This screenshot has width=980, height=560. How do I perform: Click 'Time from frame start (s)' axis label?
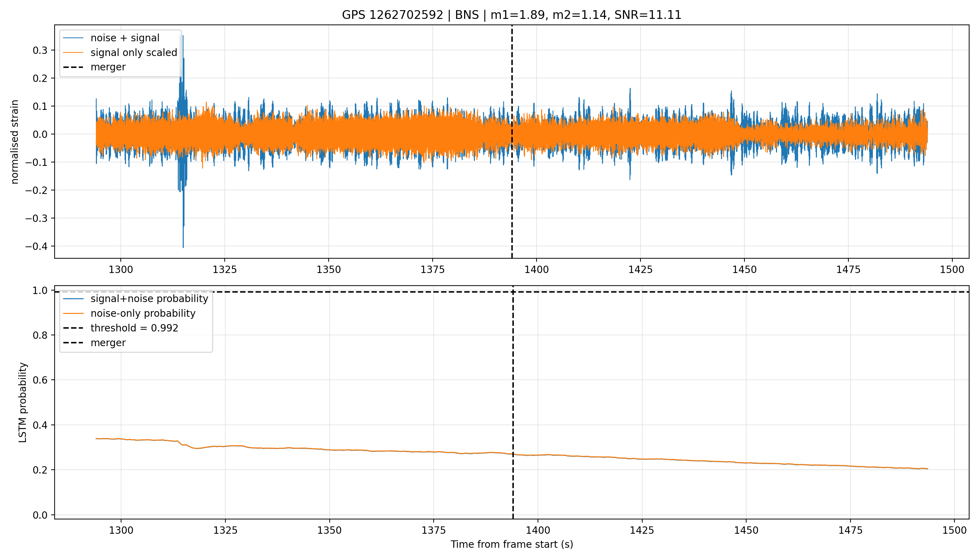[x=512, y=545]
